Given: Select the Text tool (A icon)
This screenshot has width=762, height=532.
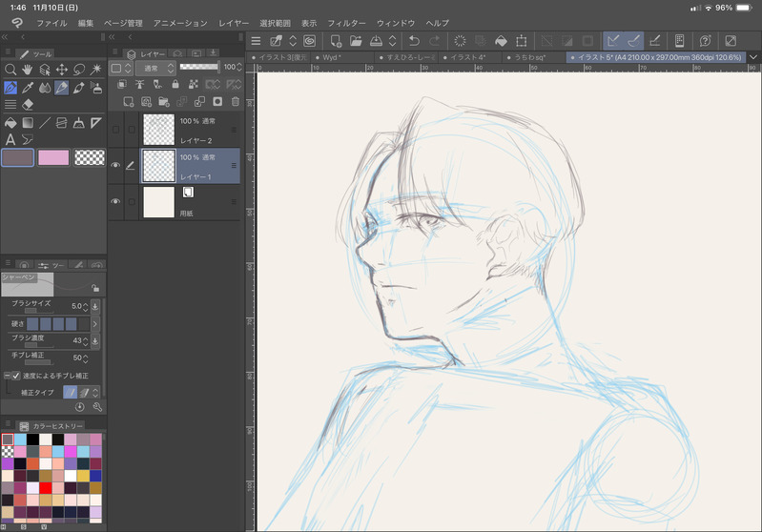Looking at the screenshot, I should coord(10,140).
